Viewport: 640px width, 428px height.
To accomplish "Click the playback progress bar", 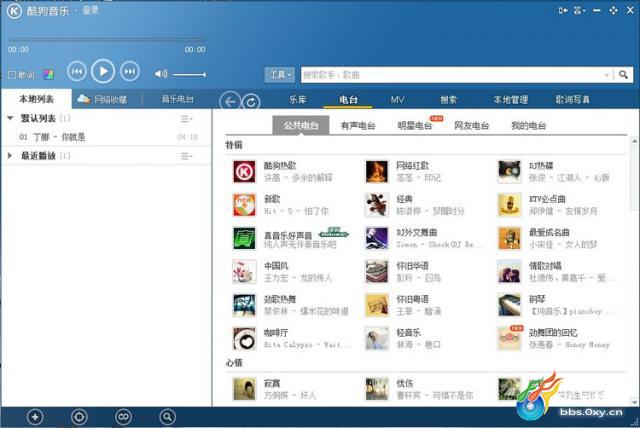I will 107,40.
